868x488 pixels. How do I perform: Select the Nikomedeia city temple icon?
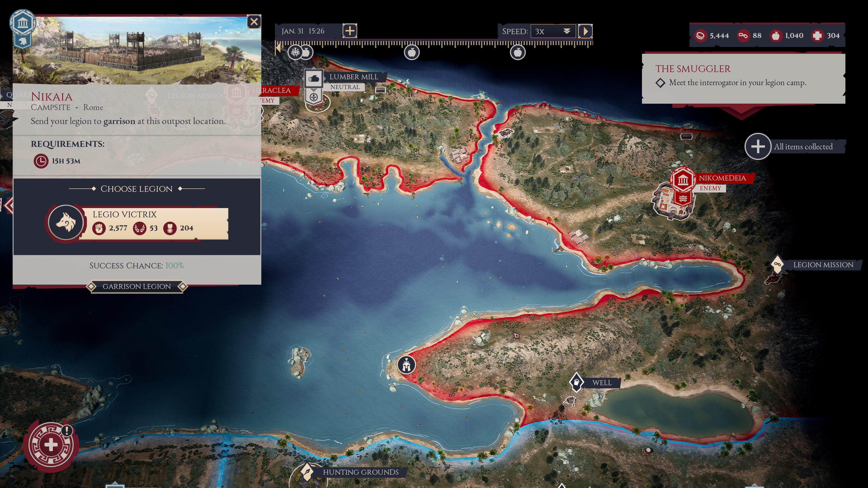tap(683, 180)
